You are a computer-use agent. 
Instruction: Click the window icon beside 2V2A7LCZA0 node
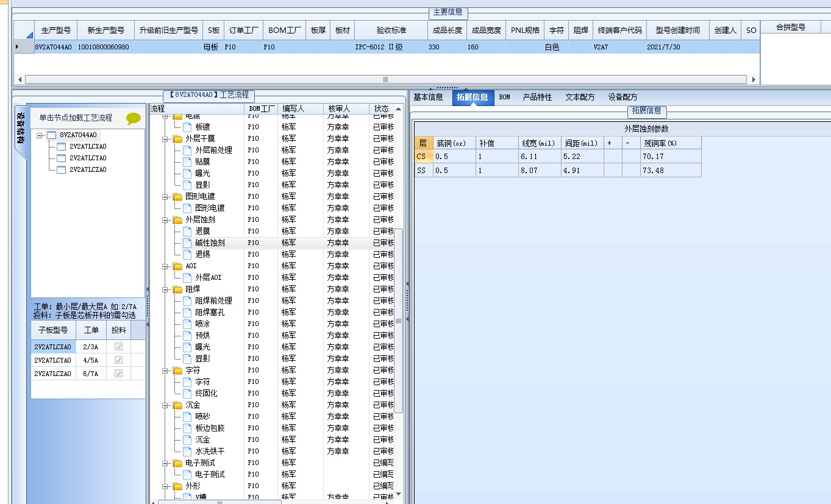tap(61, 170)
